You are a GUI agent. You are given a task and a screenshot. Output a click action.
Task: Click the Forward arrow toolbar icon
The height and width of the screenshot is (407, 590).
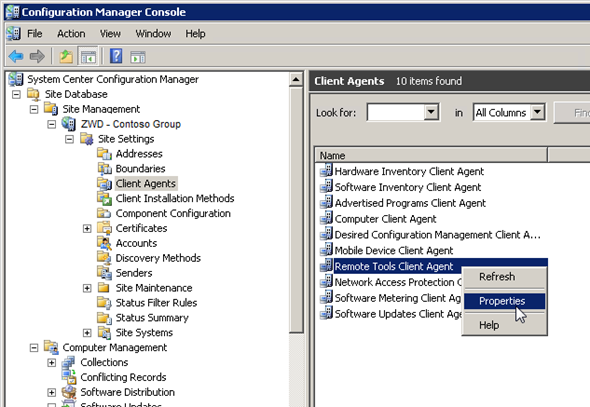[37, 57]
